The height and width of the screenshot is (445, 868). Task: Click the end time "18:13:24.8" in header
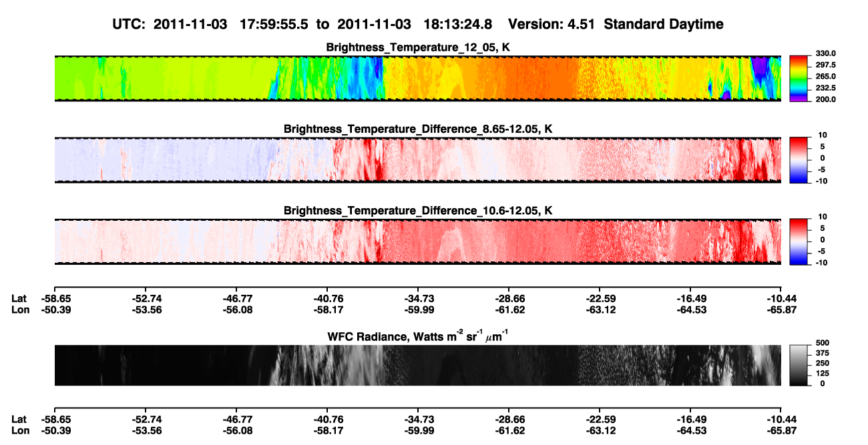(x=458, y=24)
